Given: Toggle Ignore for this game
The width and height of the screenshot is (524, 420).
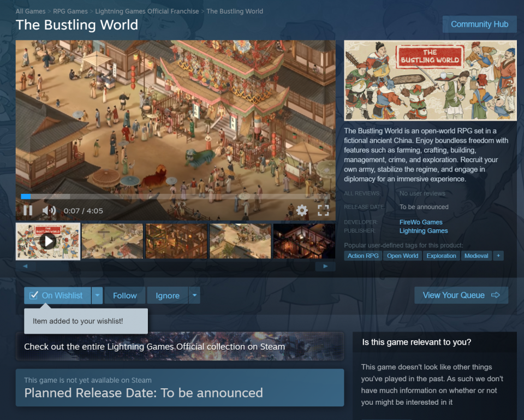Looking at the screenshot, I should [168, 295].
